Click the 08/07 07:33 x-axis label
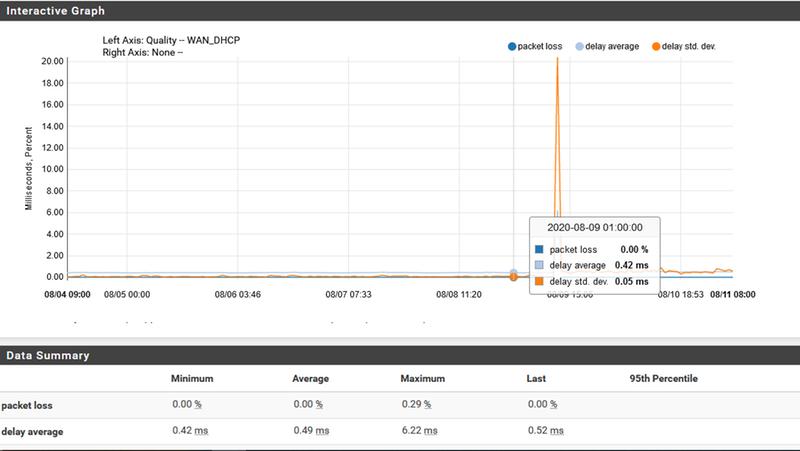The height and width of the screenshot is (451, 800). pyautogui.click(x=348, y=294)
